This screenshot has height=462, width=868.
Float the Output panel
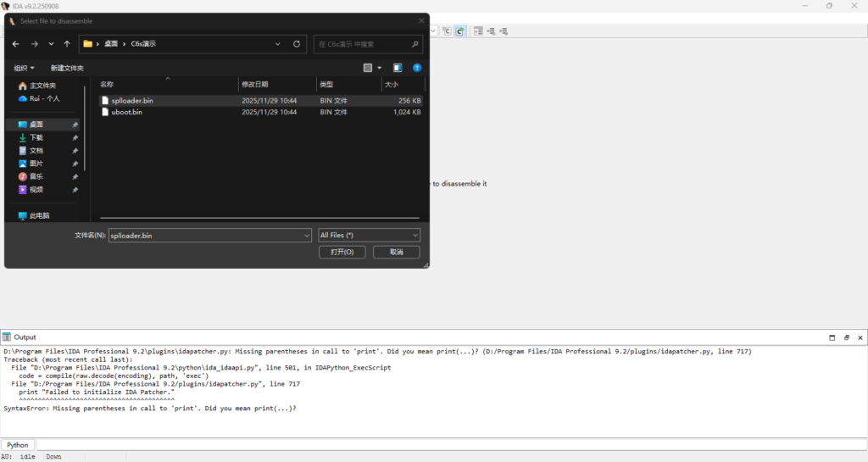pos(846,337)
